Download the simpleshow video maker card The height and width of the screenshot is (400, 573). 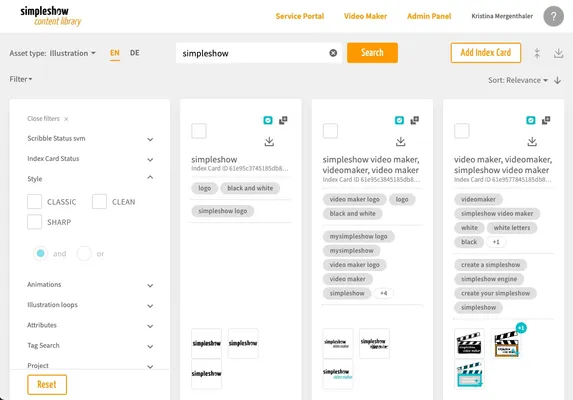(401, 141)
